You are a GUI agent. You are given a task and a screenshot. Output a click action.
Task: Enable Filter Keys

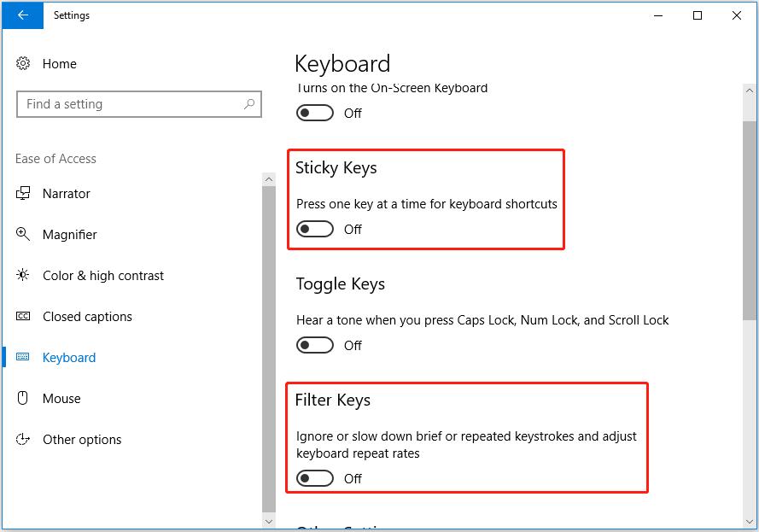(315, 478)
